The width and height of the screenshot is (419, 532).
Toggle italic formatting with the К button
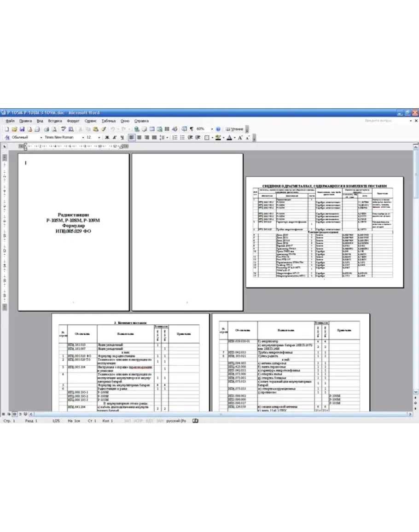click(x=114, y=137)
